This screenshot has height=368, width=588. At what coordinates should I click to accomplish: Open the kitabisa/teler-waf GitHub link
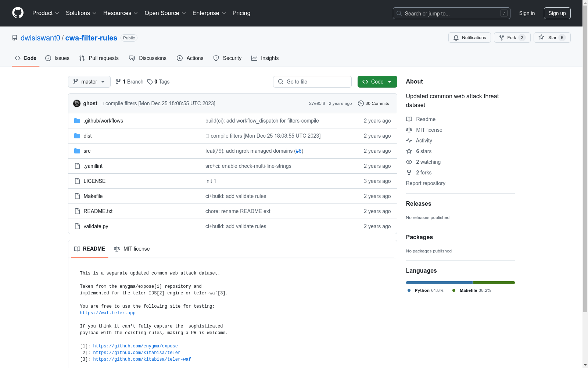[142, 360]
